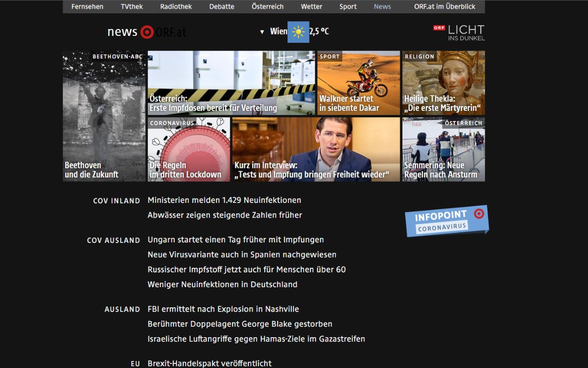
Task: Click the sunny weather icon for Wien
Action: click(298, 32)
